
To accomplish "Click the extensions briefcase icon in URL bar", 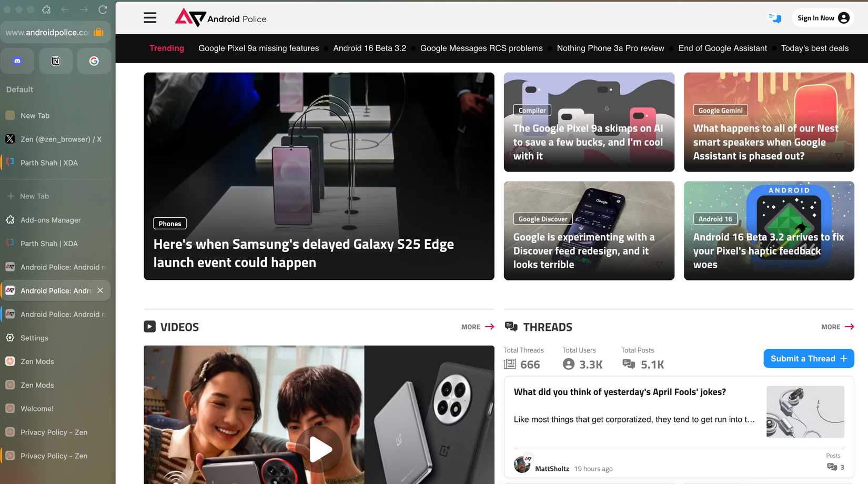I will pos(98,32).
